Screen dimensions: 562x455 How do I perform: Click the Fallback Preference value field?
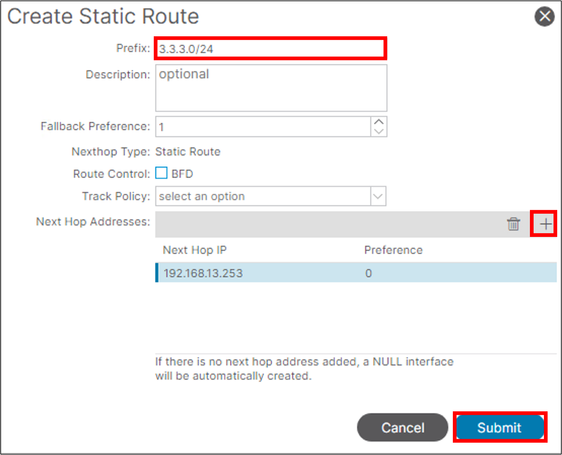(x=263, y=127)
